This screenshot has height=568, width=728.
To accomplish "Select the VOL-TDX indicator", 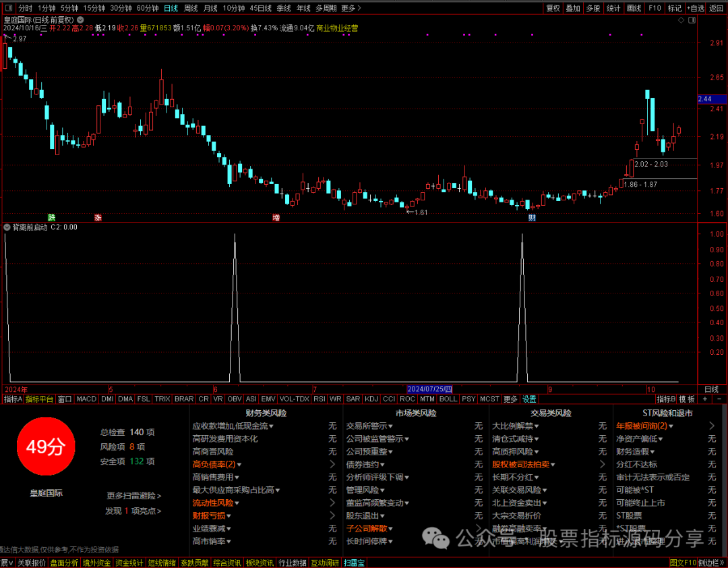I will (295, 399).
